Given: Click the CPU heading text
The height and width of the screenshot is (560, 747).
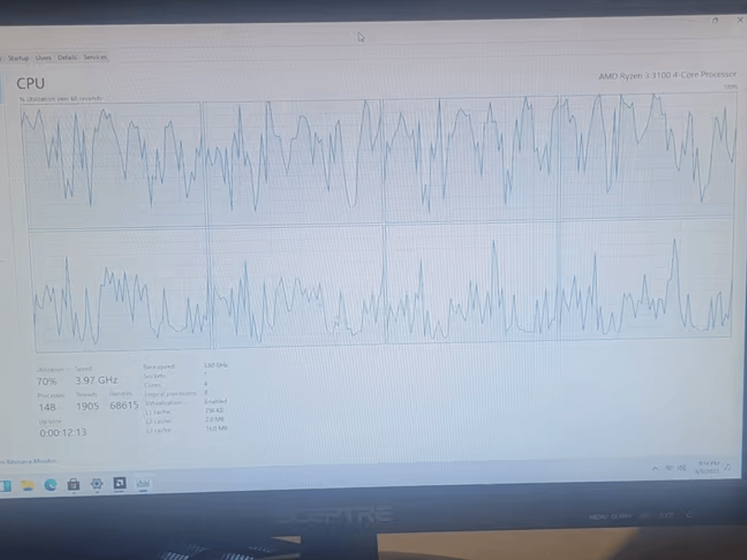Looking at the screenshot, I should point(31,83).
